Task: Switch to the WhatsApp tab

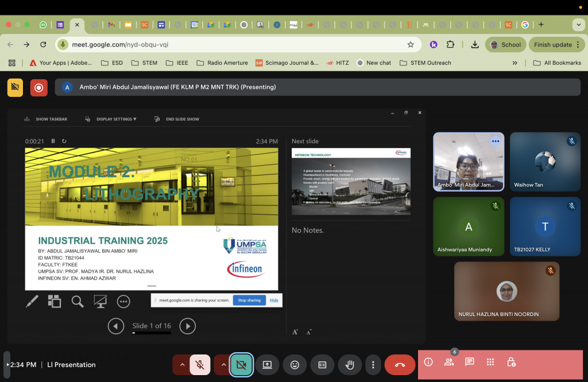Action: pos(43,25)
